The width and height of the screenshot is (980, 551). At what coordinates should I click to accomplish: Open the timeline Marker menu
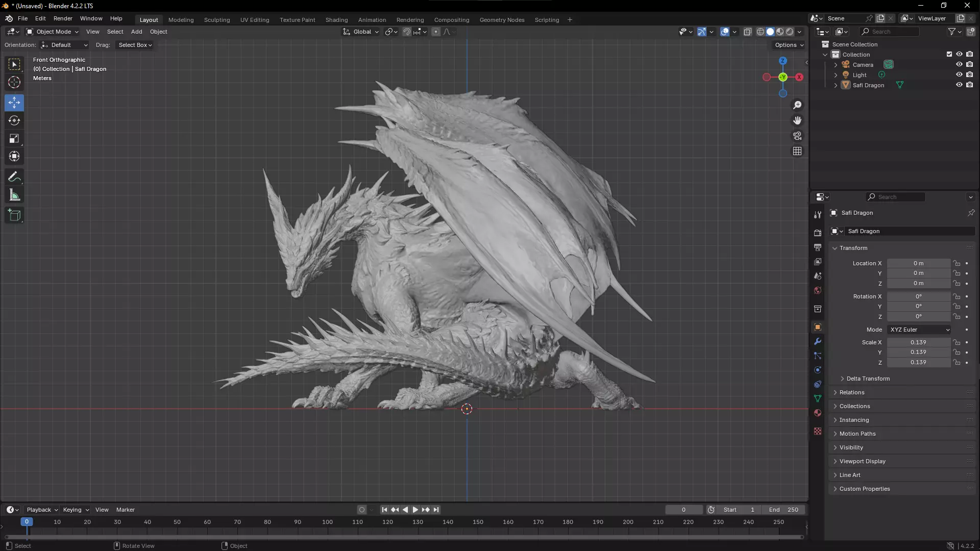click(x=125, y=510)
